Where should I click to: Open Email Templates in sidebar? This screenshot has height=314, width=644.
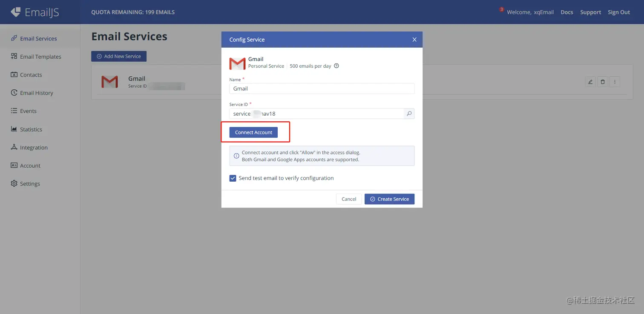click(x=40, y=57)
